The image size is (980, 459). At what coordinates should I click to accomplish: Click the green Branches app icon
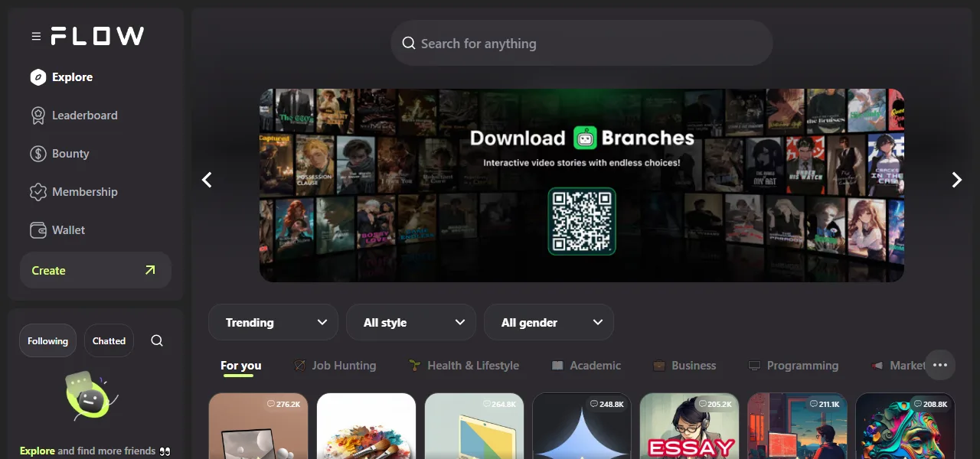[x=585, y=138]
